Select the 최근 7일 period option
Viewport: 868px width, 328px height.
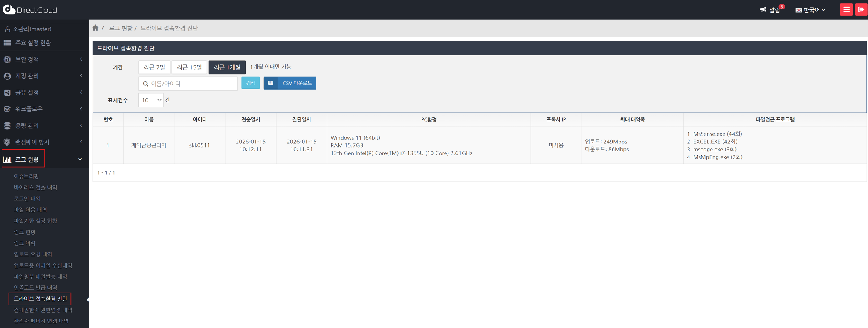coord(154,67)
